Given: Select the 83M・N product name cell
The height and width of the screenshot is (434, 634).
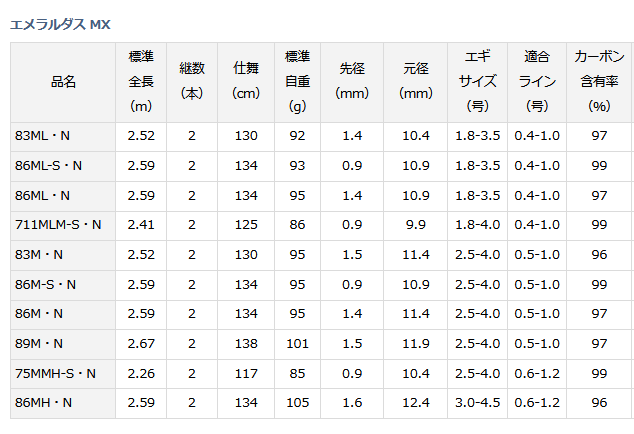Looking at the screenshot, I should tap(63, 255).
